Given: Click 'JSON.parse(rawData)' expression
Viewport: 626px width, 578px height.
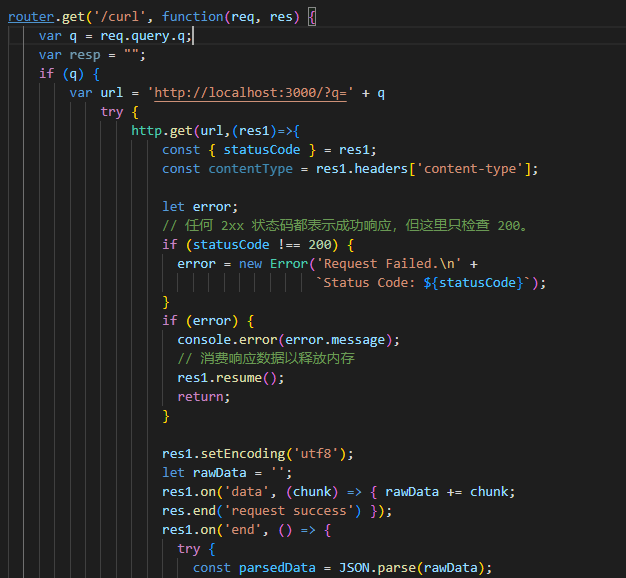Looking at the screenshot, I should (412, 568).
